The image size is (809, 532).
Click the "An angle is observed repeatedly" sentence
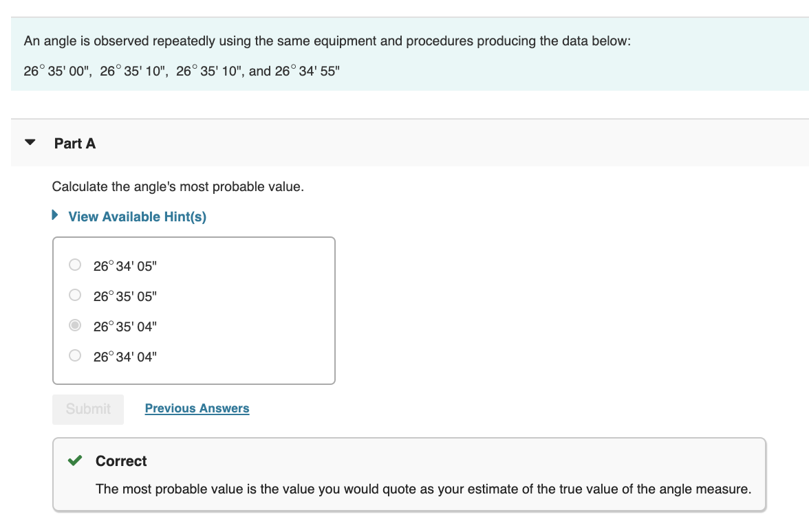327,41
